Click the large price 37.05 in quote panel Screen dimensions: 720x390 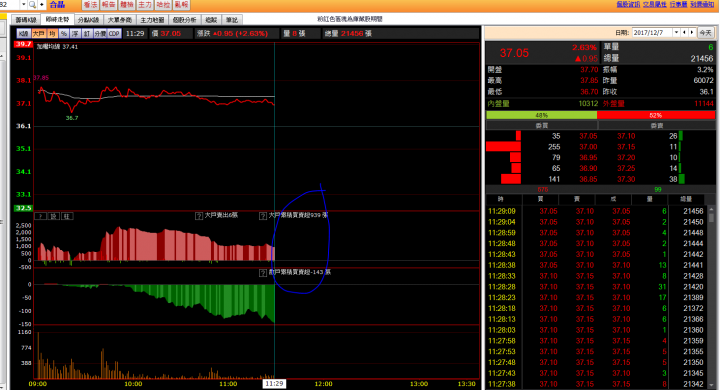click(x=514, y=53)
